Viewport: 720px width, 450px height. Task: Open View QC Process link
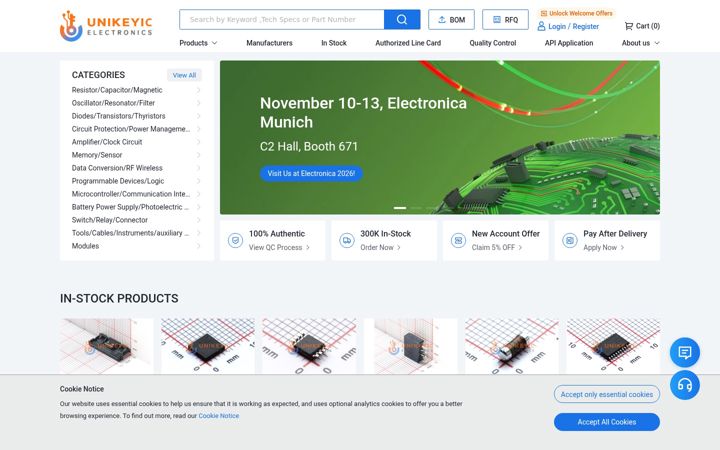(x=279, y=248)
